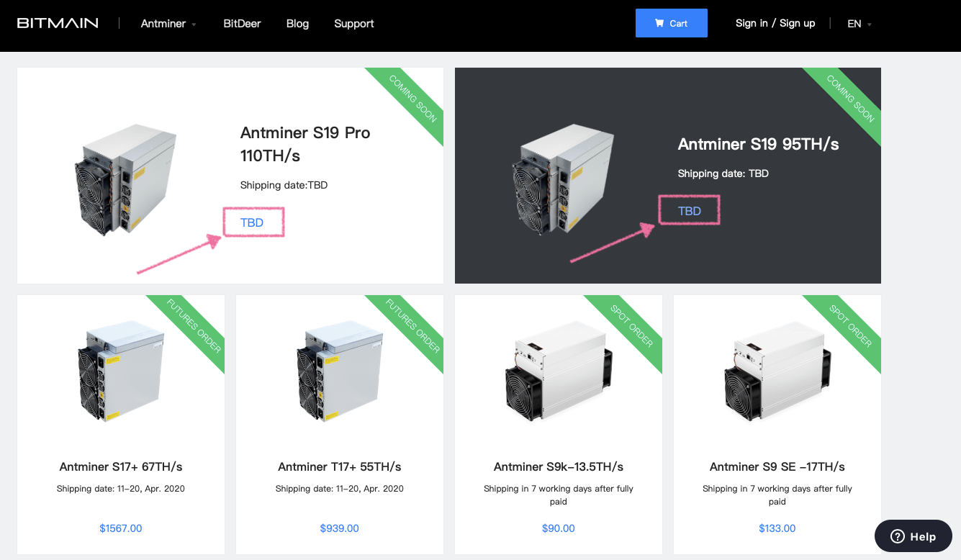Open the Blog link

pyautogui.click(x=297, y=23)
